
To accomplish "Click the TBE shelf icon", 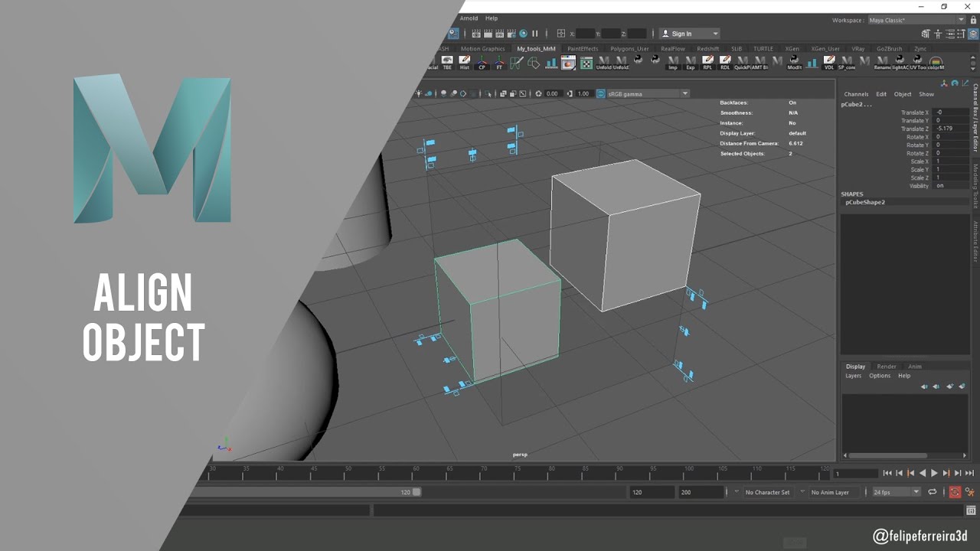I will pyautogui.click(x=447, y=62).
